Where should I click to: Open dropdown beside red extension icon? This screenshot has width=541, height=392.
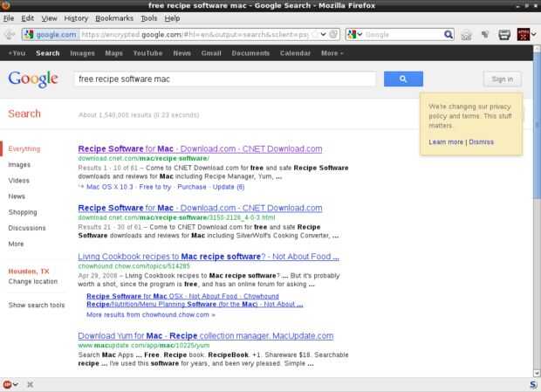[x=534, y=35]
